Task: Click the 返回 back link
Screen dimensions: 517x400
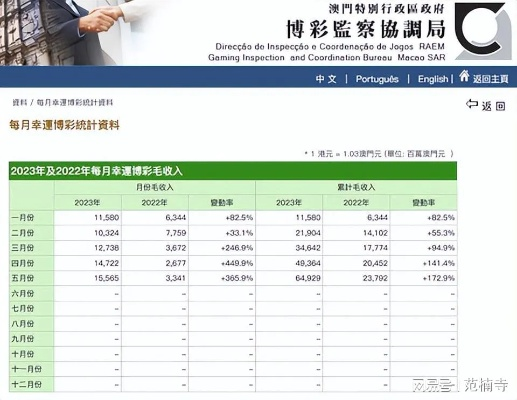Action: click(x=493, y=106)
